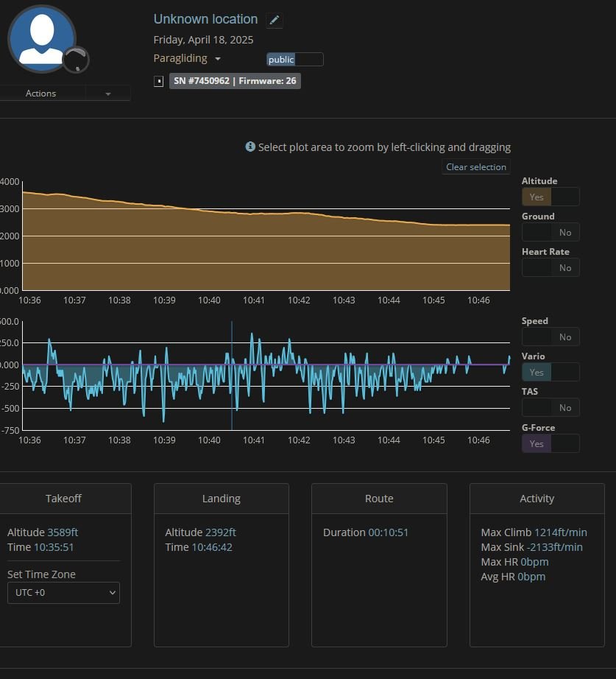The width and height of the screenshot is (616, 679).
Task: Click the Set Time Zone label
Action: (41, 574)
